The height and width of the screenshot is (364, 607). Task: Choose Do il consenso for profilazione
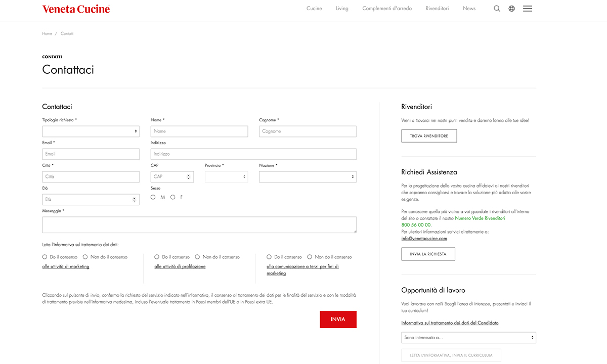tap(157, 257)
